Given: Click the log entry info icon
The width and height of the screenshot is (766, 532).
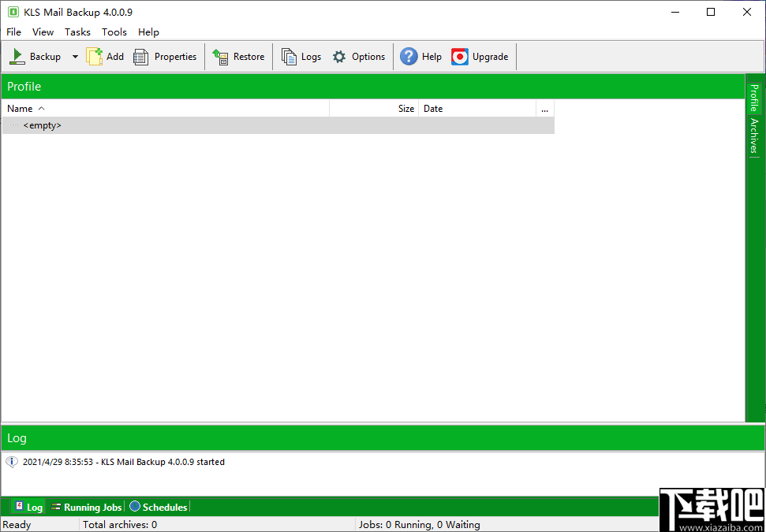Looking at the screenshot, I should 12,462.
